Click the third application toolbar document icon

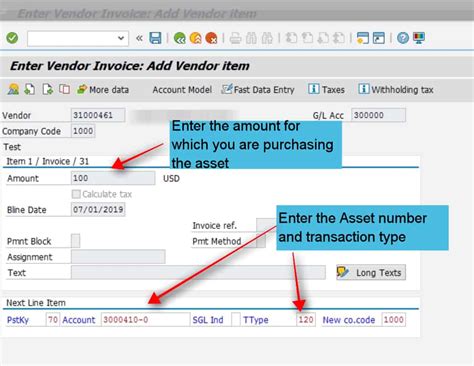pos(48,89)
